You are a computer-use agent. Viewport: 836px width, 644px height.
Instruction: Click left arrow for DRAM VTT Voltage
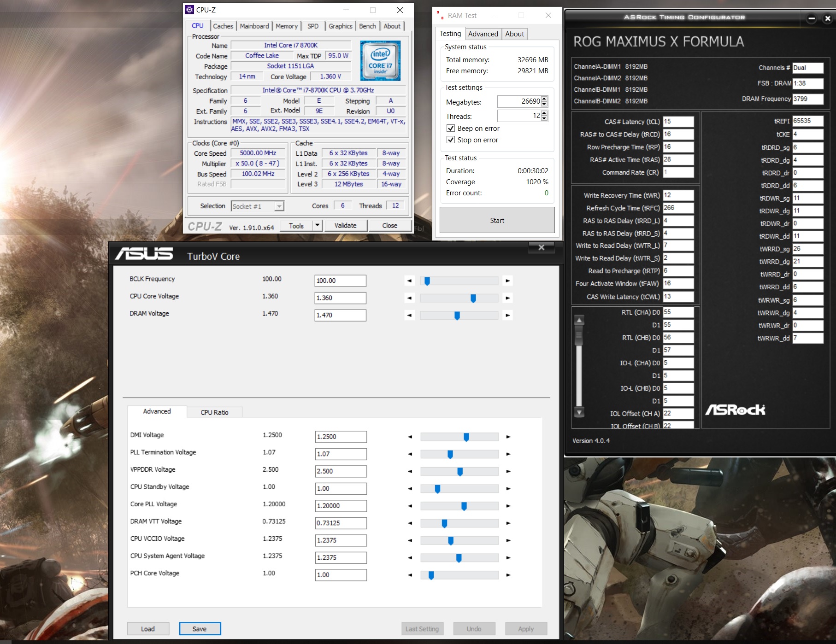[410, 523]
